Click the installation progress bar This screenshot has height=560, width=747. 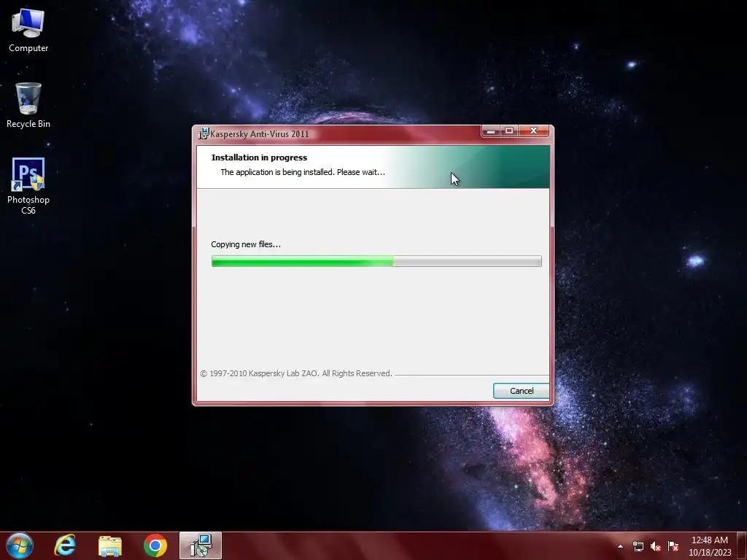click(376, 261)
